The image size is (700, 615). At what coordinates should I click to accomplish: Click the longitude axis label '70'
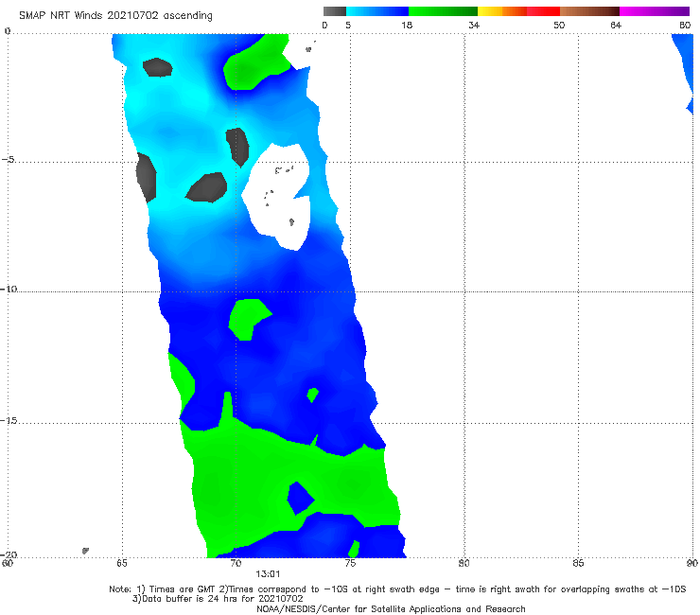click(x=236, y=563)
